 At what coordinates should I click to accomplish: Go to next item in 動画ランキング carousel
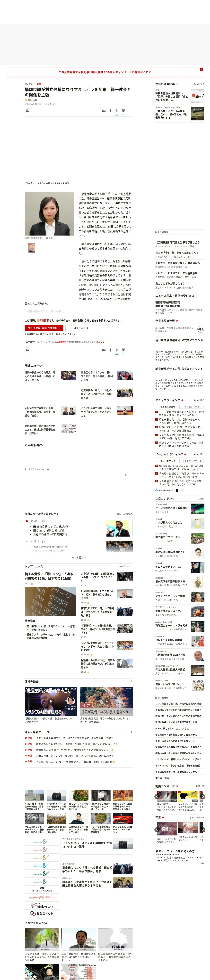point(203,796)
